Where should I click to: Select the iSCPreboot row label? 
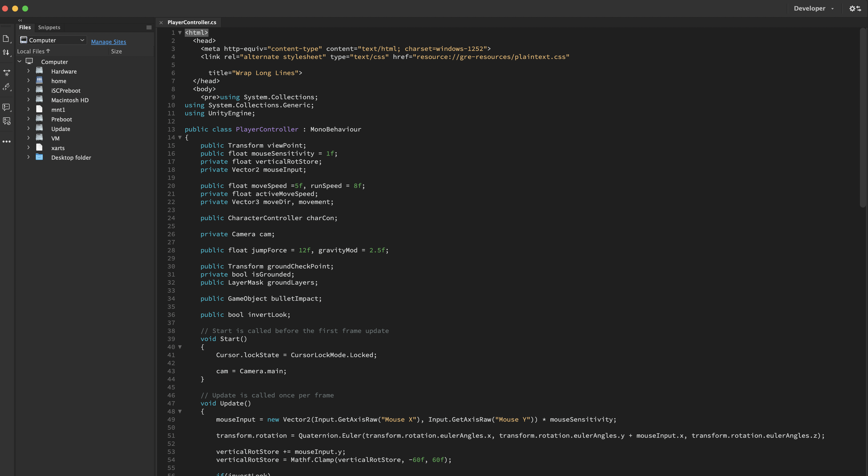pos(66,90)
